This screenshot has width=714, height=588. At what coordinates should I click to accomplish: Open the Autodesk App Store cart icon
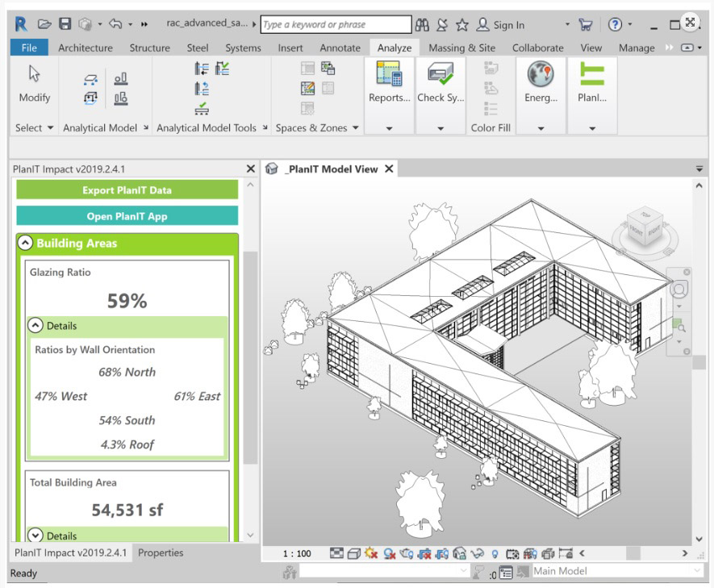click(x=585, y=24)
